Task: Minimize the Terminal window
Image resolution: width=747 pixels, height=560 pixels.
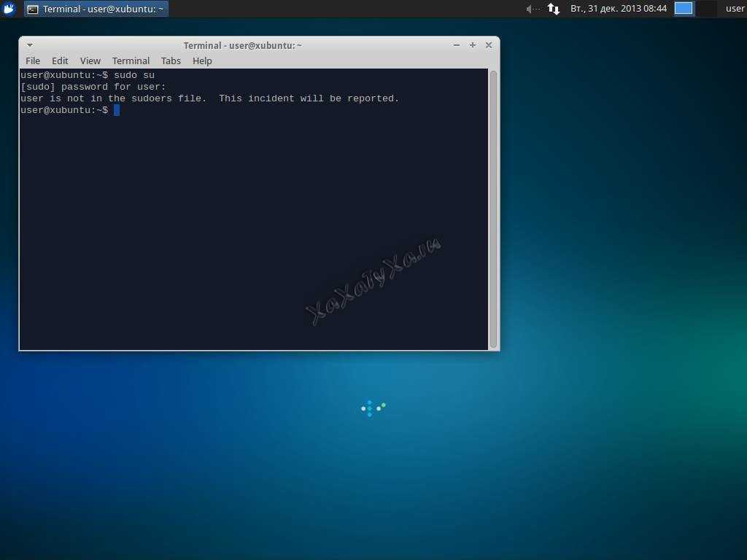Action: click(457, 45)
